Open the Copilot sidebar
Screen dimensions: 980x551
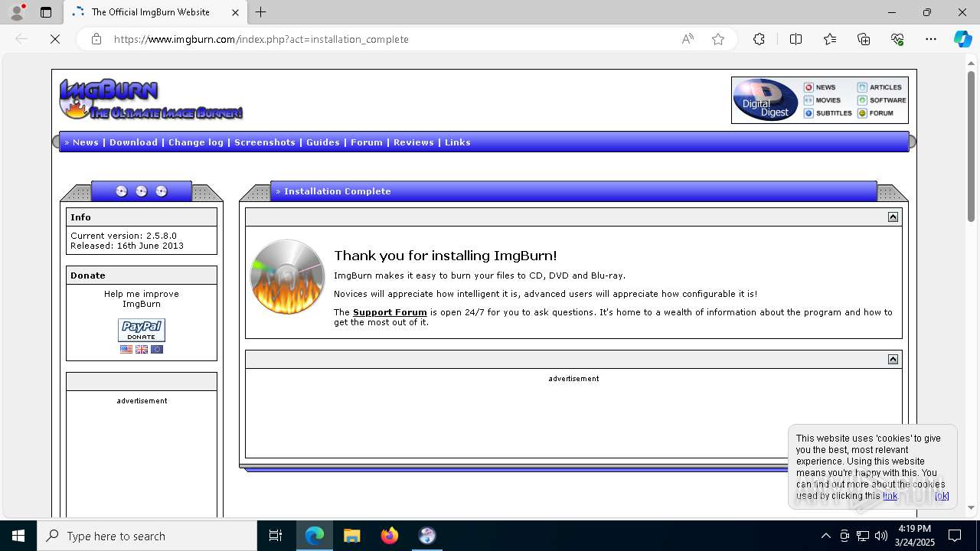[x=962, y=39]
